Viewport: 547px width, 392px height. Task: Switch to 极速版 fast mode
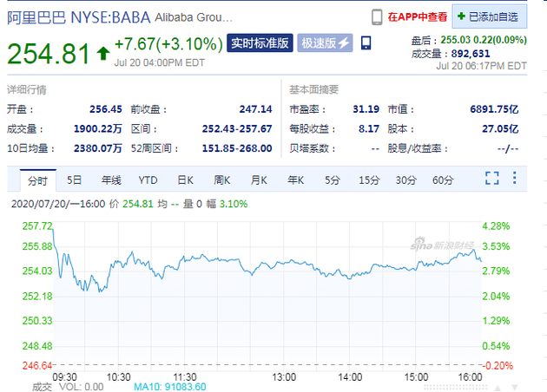pos(326,42)
